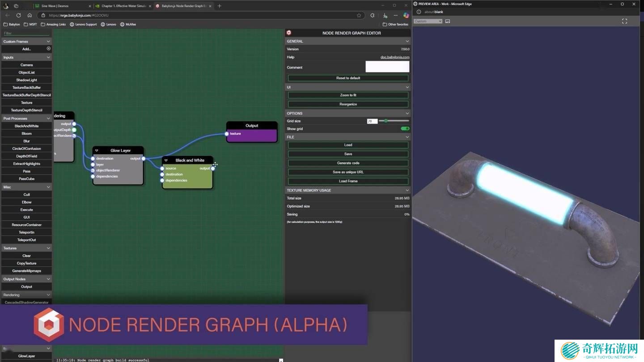Open the browser downloads icon
Screen dimensions: 644x362
point(385,15)
